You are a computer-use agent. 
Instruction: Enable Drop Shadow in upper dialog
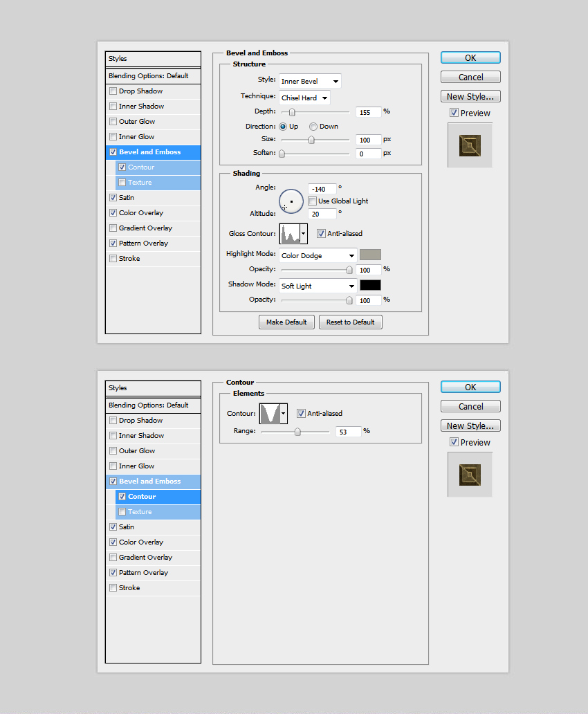(x=113, y=91)
